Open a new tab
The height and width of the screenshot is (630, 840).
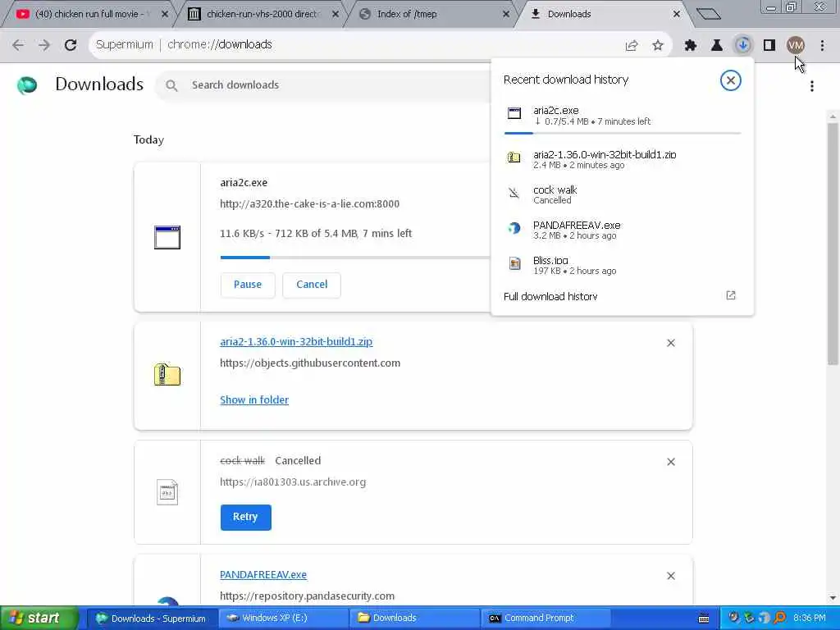point(708,14)
